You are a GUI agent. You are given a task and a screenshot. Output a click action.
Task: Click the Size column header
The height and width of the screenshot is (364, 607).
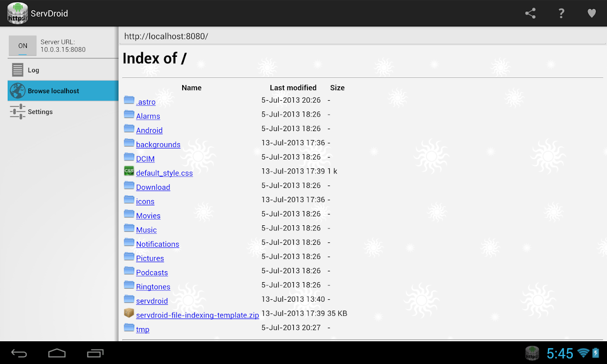click(x=337, y=88)
